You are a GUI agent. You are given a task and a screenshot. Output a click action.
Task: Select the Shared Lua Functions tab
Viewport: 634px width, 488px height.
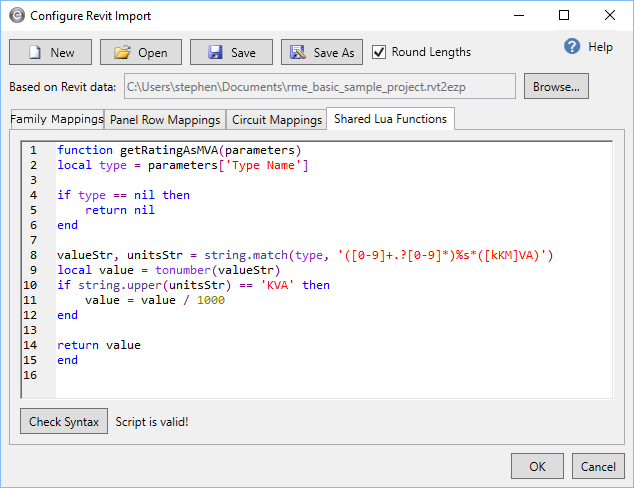pyautogui.click(x=390, y=119)
